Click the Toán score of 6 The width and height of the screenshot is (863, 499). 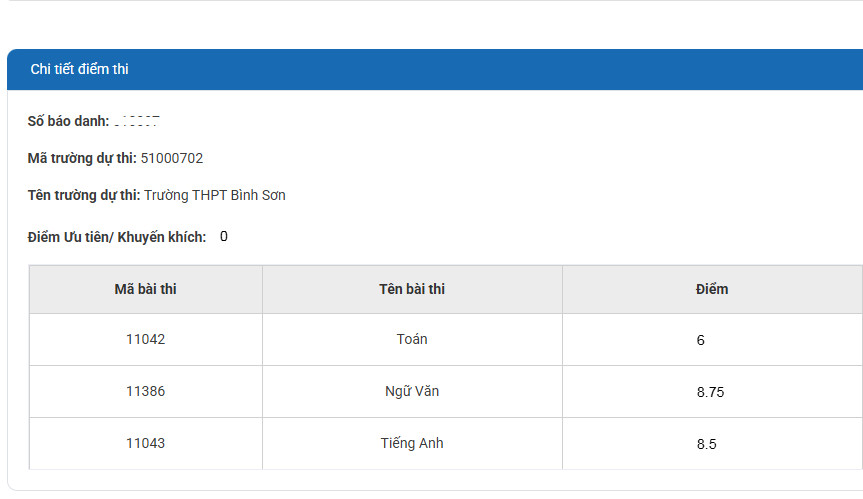pyautogui.click(x=701, y=340)
